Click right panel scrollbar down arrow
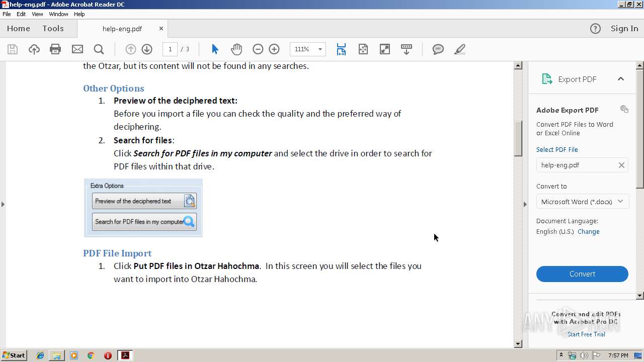 pyautogui.click(x=640, y=296)
